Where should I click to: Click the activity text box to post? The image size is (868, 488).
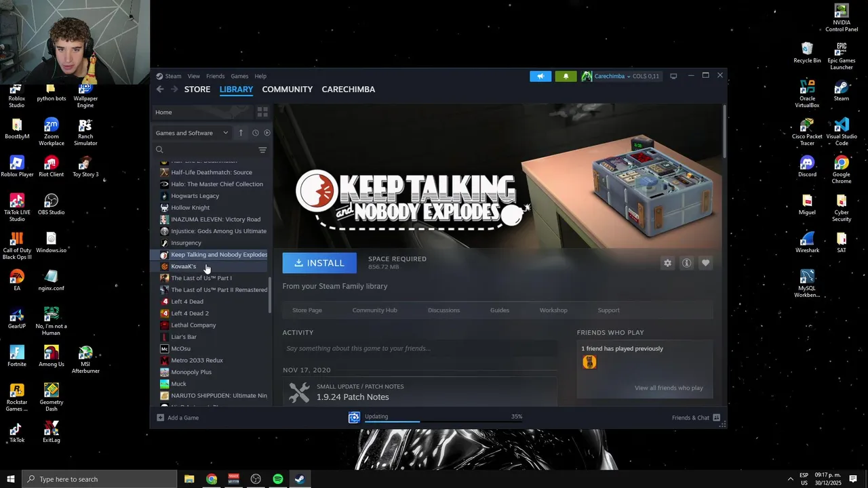(420, 348)
